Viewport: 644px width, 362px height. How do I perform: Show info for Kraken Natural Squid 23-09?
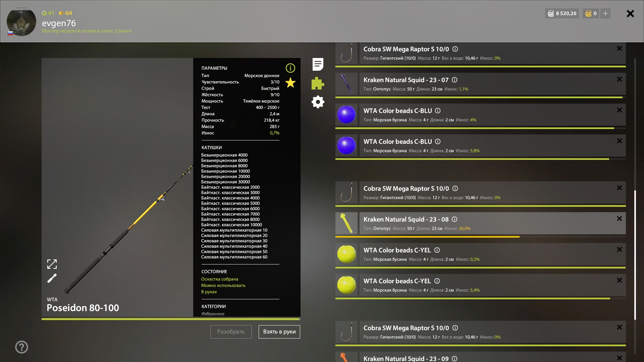click(454, 359)
